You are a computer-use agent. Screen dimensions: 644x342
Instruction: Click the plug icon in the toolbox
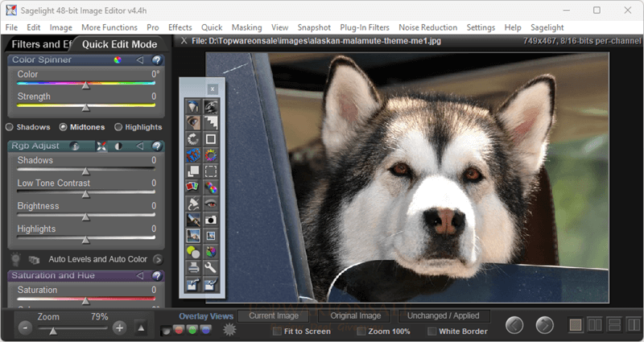click(x=192, y=204)
